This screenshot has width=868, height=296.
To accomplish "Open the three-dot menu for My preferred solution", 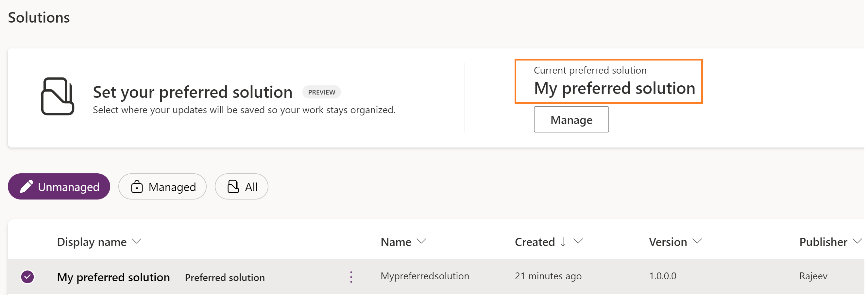I will [x=351, y=277].
